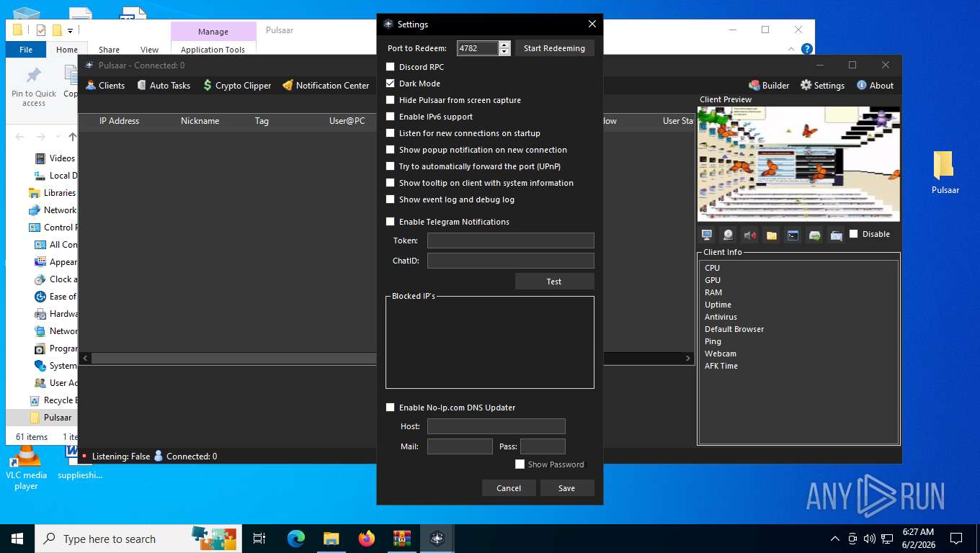Click Pin to Quick access in File Explorer
Image resolution: width=980 pixels, height=553 pixels.
(x=33, y=87)
